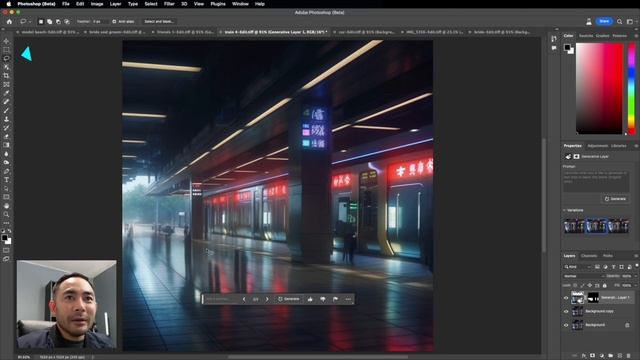Collapse the Variations section

pos(565,210)
